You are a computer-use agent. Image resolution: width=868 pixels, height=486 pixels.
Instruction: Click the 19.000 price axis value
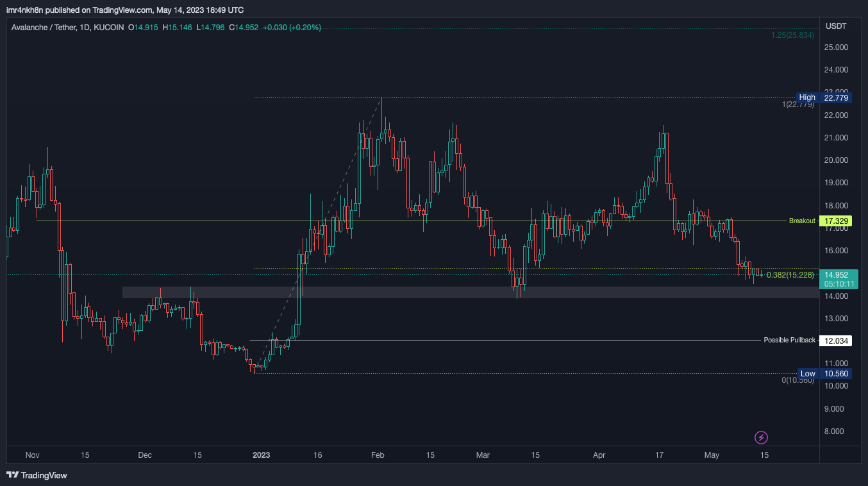pos(837,183)
